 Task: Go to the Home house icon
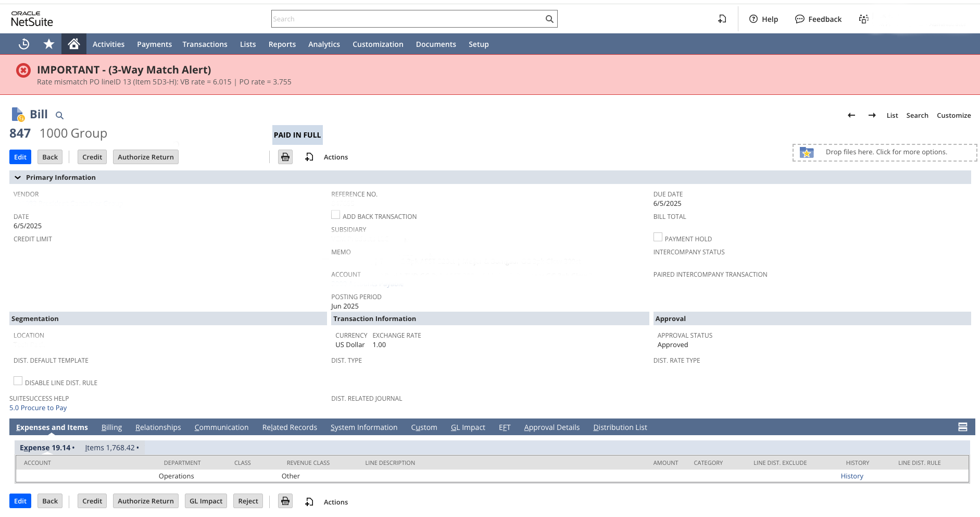[74, 44]
